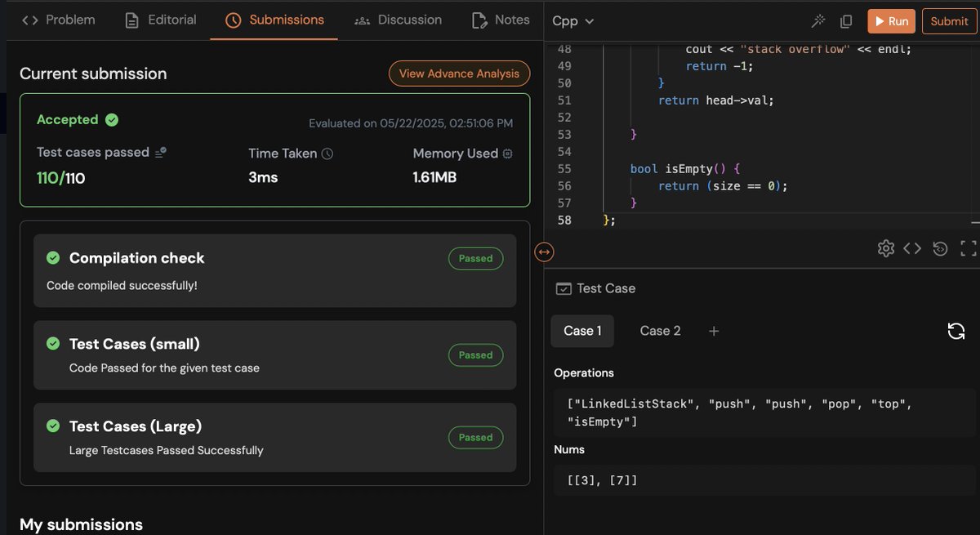This screenshot has width=980, height=535.
Task: Click the 'Evaluated on 05/22/2025' timestamp
Action: click(x=411, y=123)
